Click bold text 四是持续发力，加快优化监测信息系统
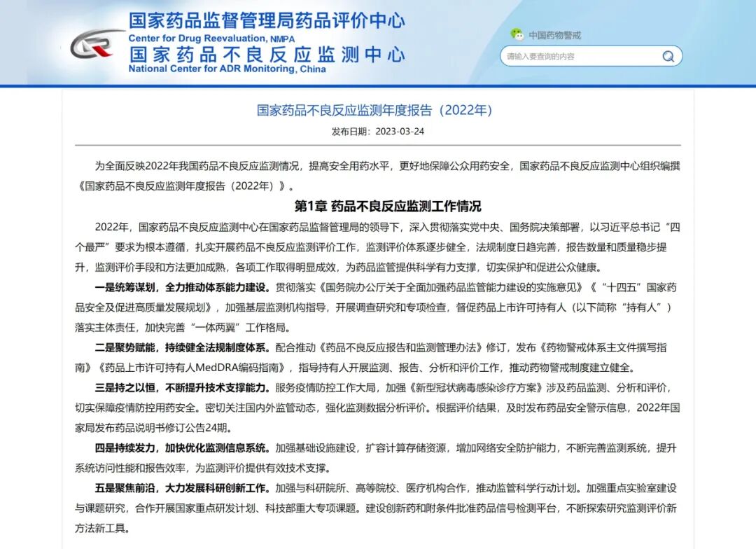 [x=182, y=448]
